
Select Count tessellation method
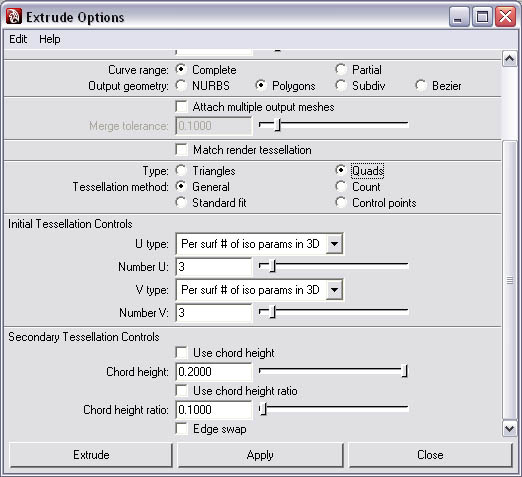[x=341, y=187]
